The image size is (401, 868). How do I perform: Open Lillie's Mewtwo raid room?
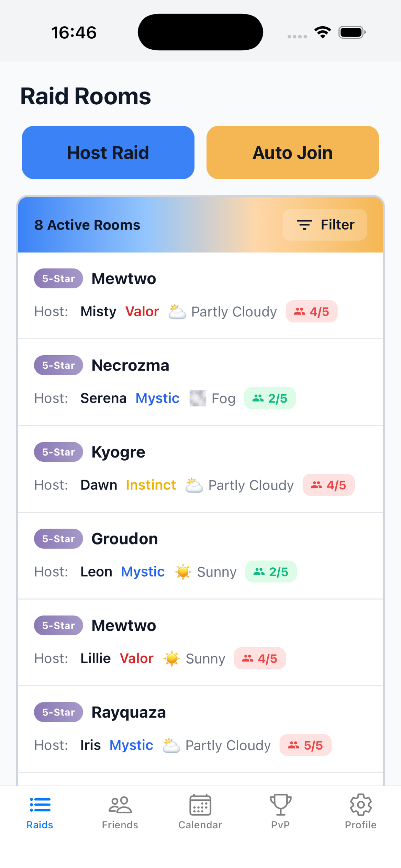click(200, 643)
